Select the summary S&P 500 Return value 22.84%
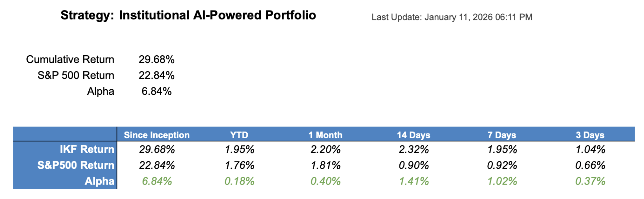This screenshot has width=644, height=199. tap(156, 75)
